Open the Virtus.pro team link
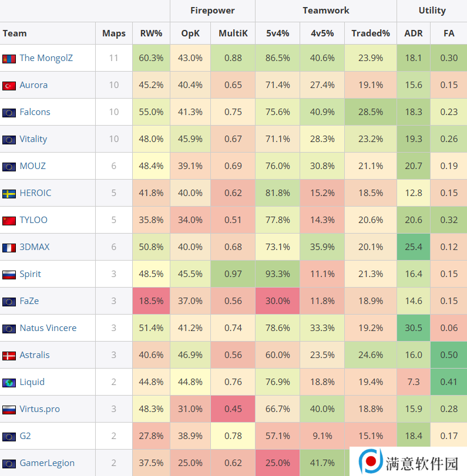 point(39,409)
